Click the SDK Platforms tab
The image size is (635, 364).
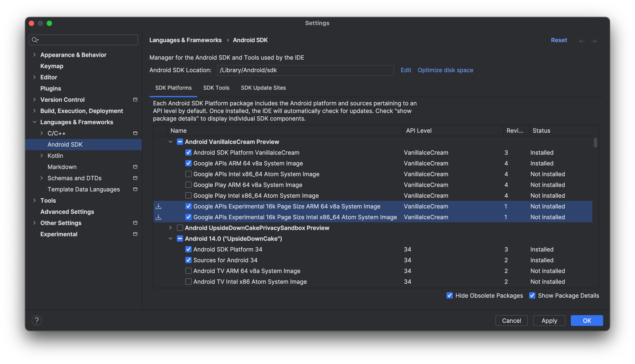(174, 87)
